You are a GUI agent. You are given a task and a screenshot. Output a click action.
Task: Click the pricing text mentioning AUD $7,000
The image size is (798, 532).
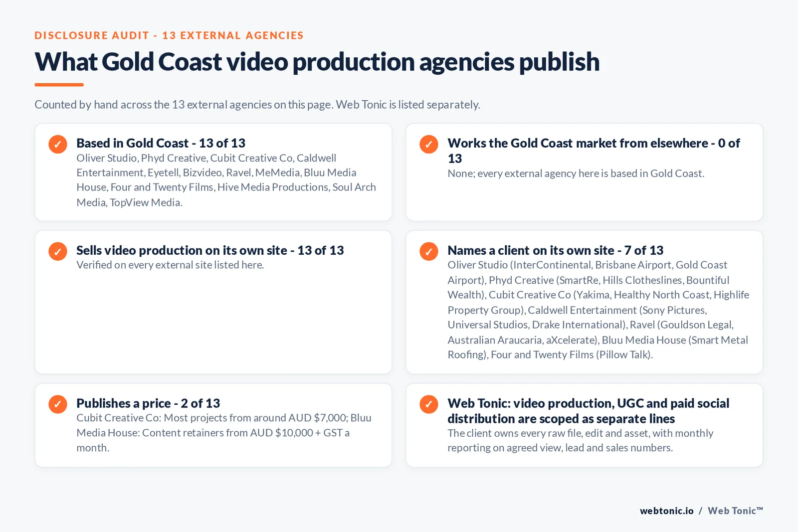tap(224, 433)
